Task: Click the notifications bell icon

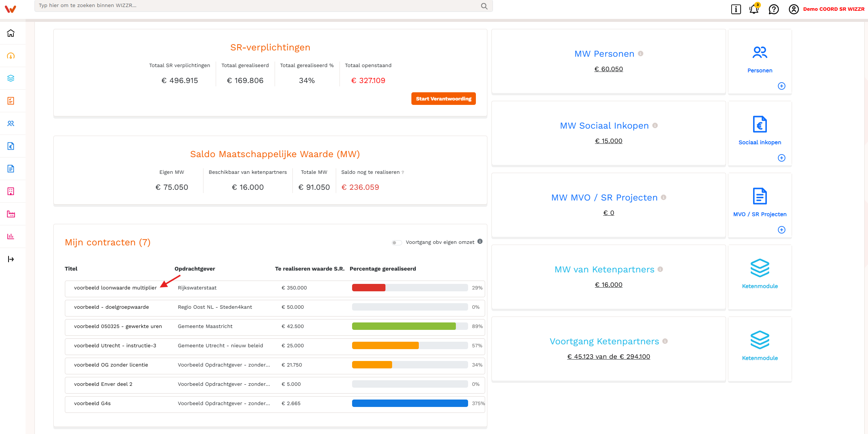Action: (x=754, y=9)
